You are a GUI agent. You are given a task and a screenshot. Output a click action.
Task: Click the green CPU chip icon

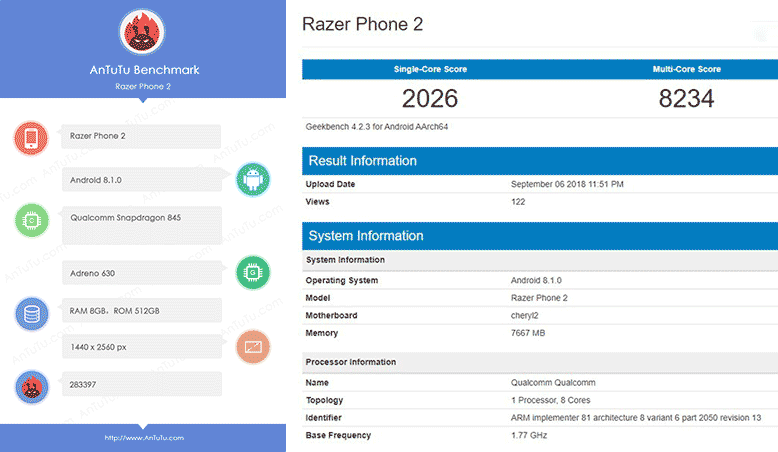tap(32, 220)
